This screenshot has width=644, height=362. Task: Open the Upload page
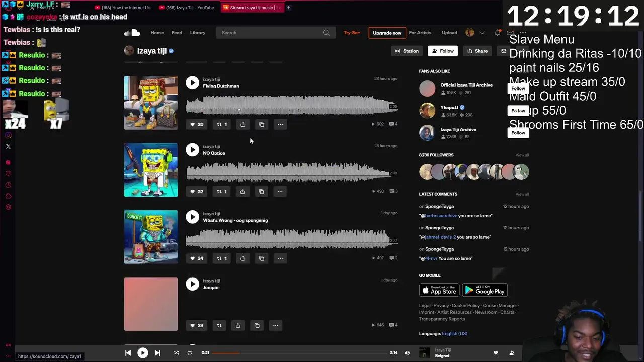coord(449,33)
